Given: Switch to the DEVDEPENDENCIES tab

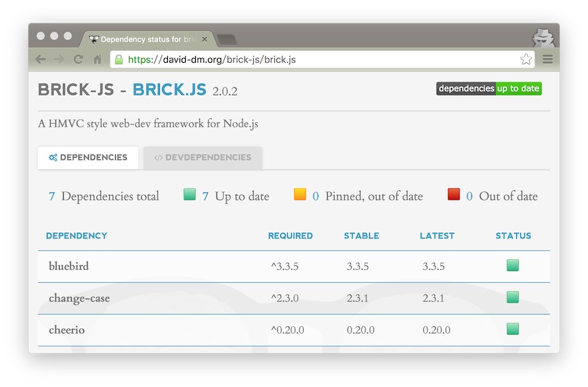Looking at the screenshot, I should 203,158.
